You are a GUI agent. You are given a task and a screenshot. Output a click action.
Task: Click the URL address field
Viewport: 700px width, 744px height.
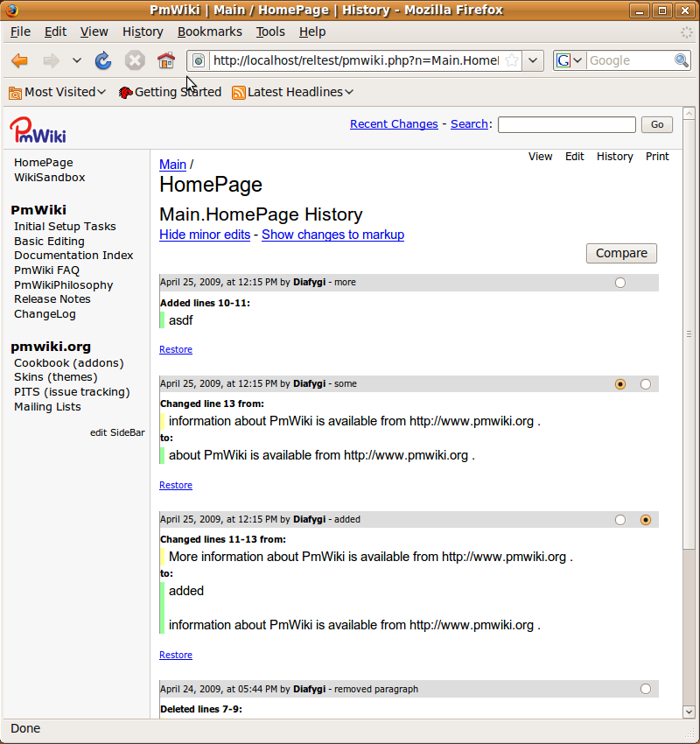[356, 60]
